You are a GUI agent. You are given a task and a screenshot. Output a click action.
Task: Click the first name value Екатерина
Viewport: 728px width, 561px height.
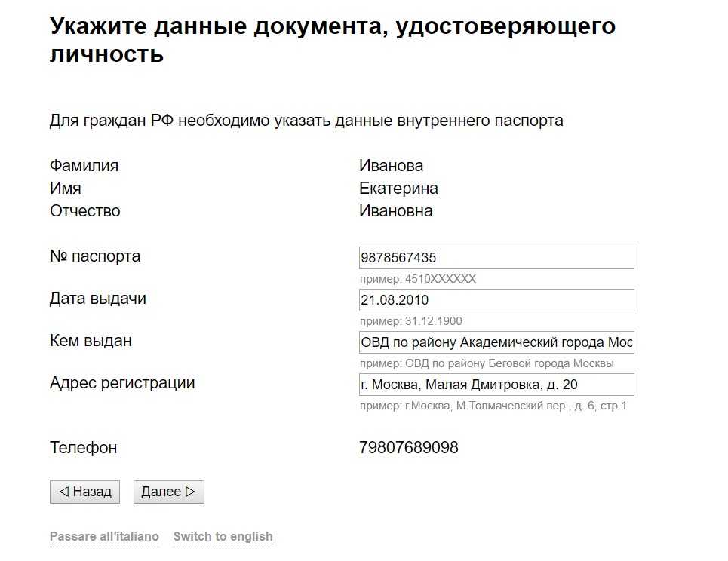[x=398, y=189]
